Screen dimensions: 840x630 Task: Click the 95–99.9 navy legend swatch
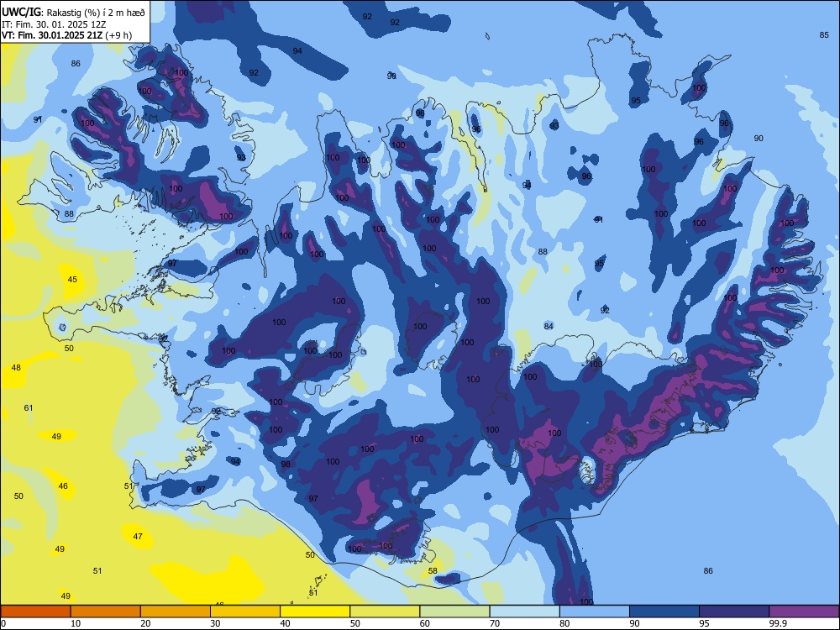734,612
